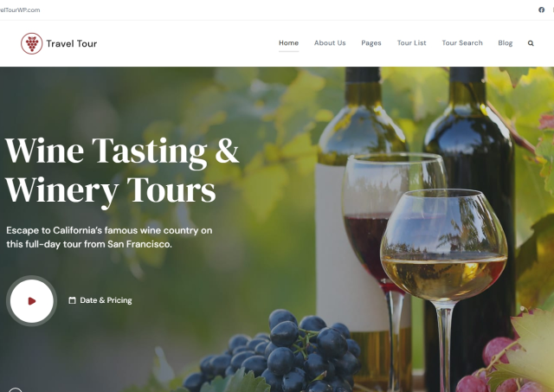Click the red grape logo emblem
Image resolution: width=554 pixels, height=392 pixels.
32,43
